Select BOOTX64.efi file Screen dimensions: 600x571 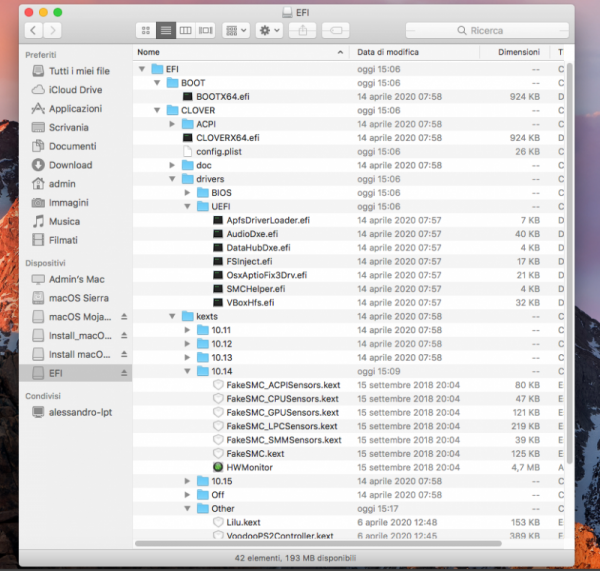click(x=350, y=96)
